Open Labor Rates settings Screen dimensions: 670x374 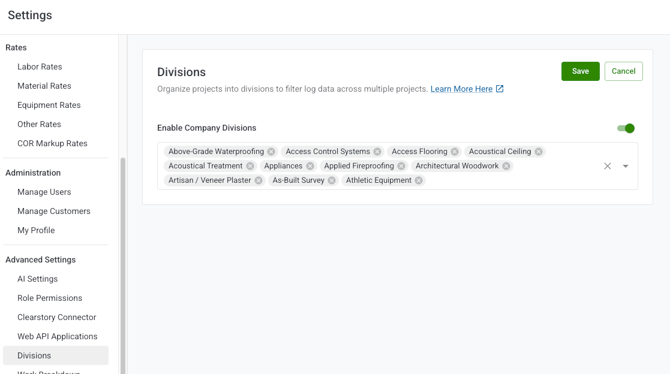pos(40,67)
